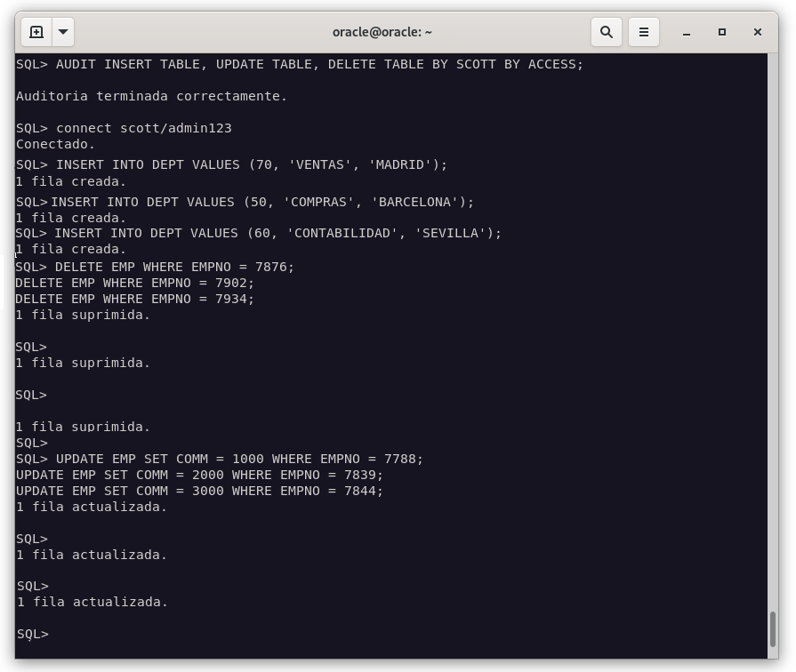Maximize the terminal window
The image size is (796, 672).
pos(722,32)
